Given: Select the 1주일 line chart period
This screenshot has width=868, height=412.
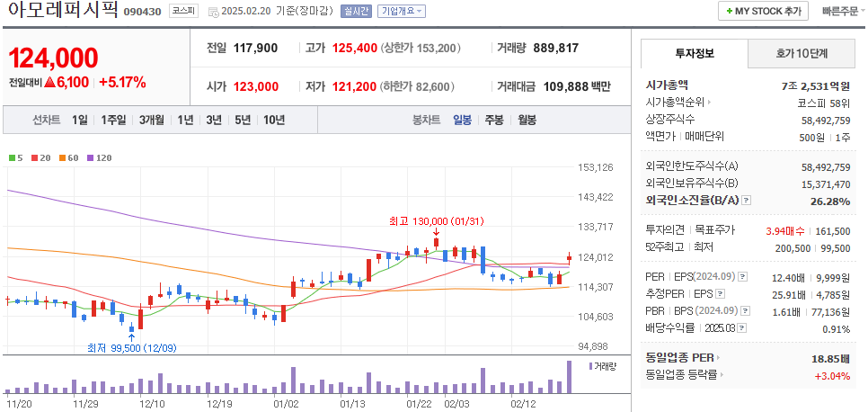Looking at the screenshot, I should [113, 120].
